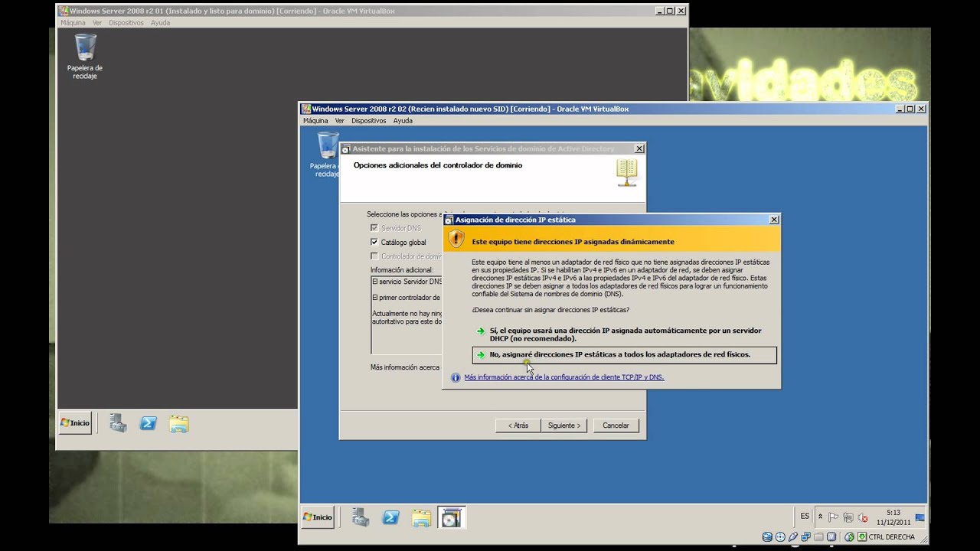Open Inicio start button in Server 01

click(x=76, y=423)
